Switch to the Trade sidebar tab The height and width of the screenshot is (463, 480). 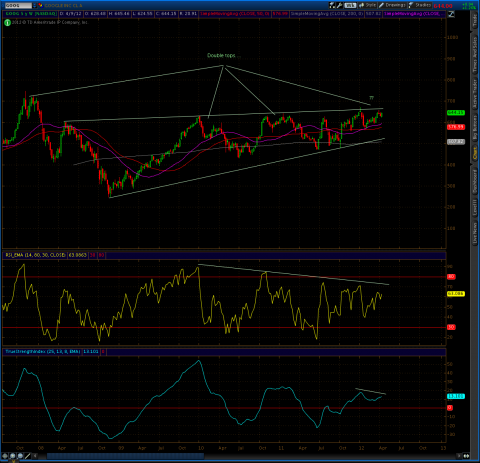[475, 21]
